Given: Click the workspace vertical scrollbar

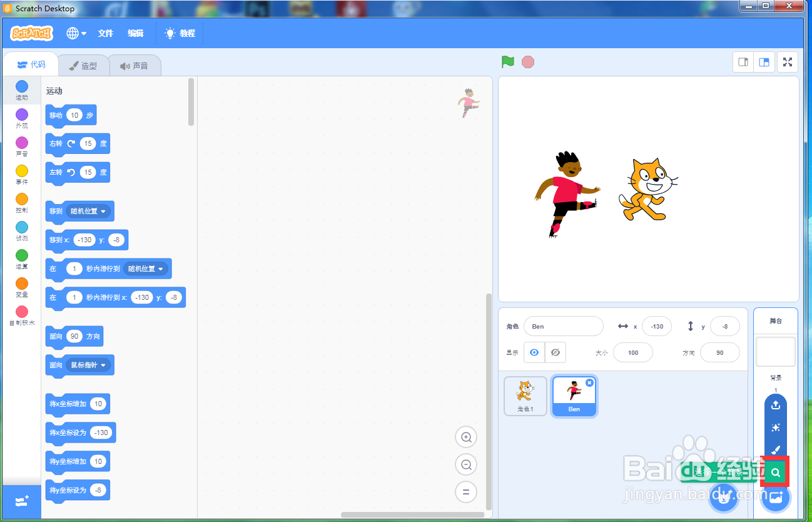Looking at the screenshot, I should [x=489, y=401].
